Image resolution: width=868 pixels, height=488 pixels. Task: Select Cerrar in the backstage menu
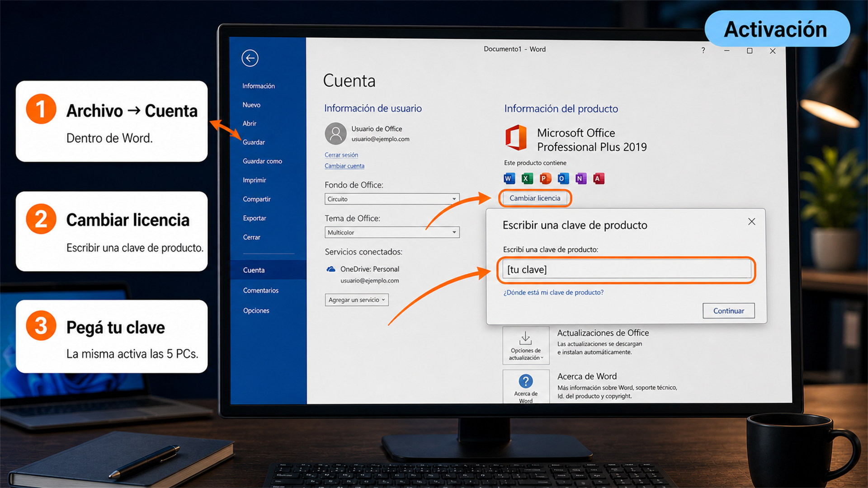point(252,237)
